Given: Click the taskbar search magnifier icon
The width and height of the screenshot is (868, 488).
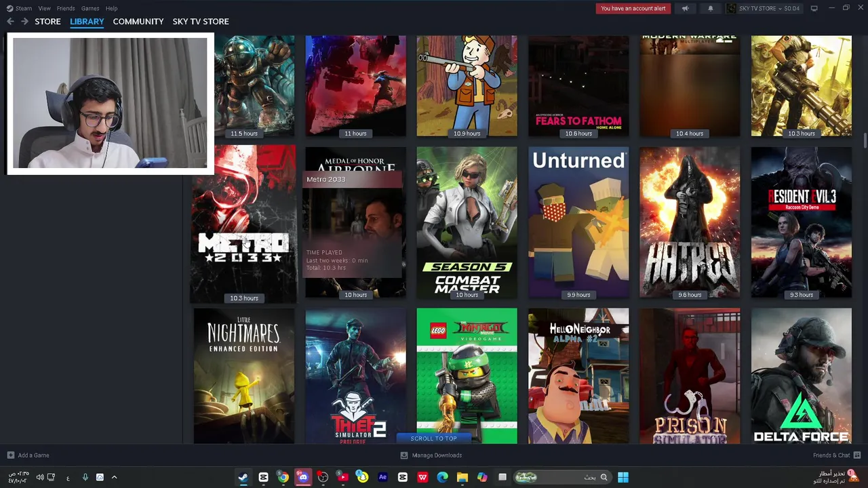Looking at the screenshot, I should (x=604, y=477).
